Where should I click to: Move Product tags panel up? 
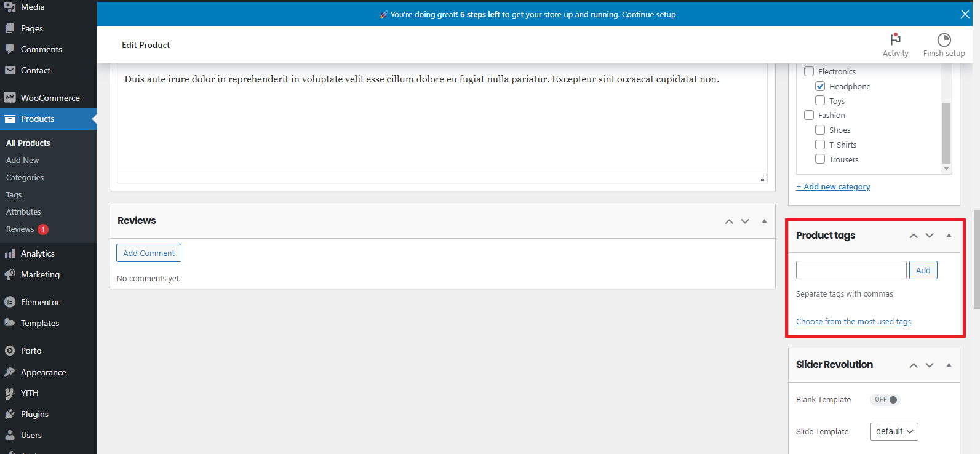(x=914, y=236)
